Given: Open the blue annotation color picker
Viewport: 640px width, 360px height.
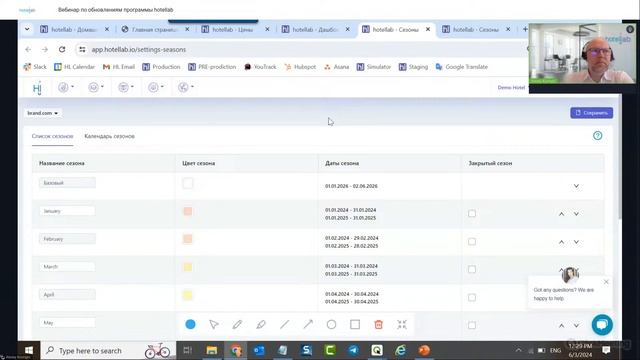Looking at the screenshot, I should point(190,324).
